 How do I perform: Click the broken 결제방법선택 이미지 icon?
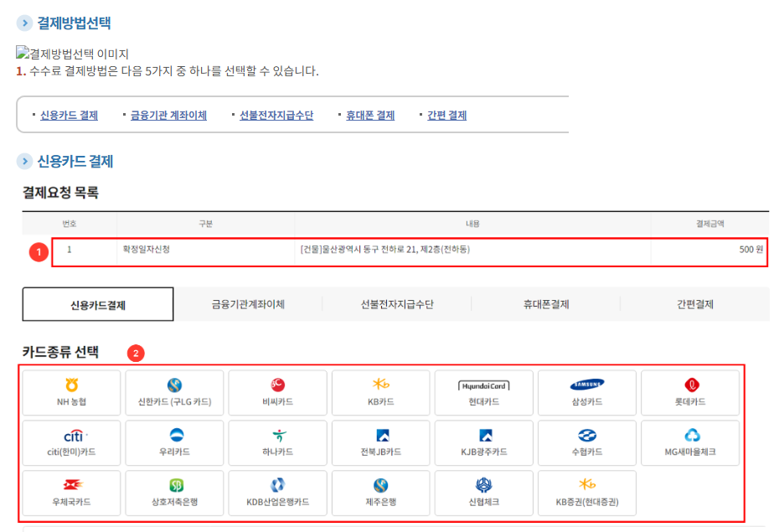(x=23, y=52)
